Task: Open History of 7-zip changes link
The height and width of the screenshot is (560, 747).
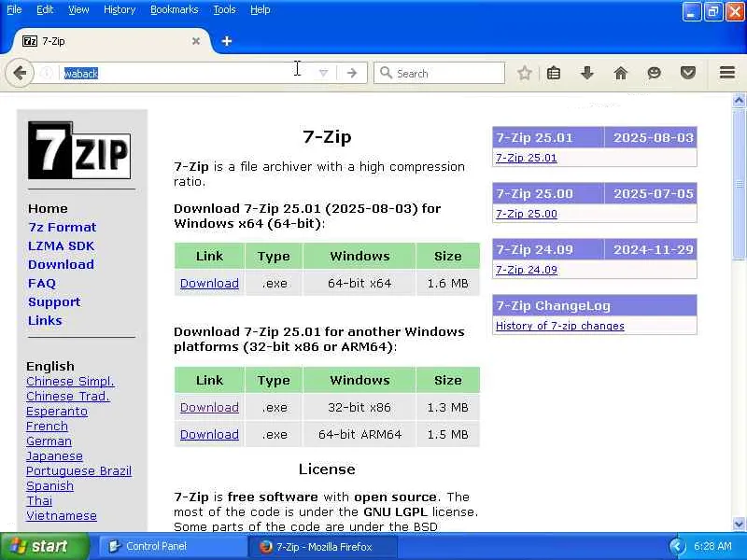Action: pos(559,326)
